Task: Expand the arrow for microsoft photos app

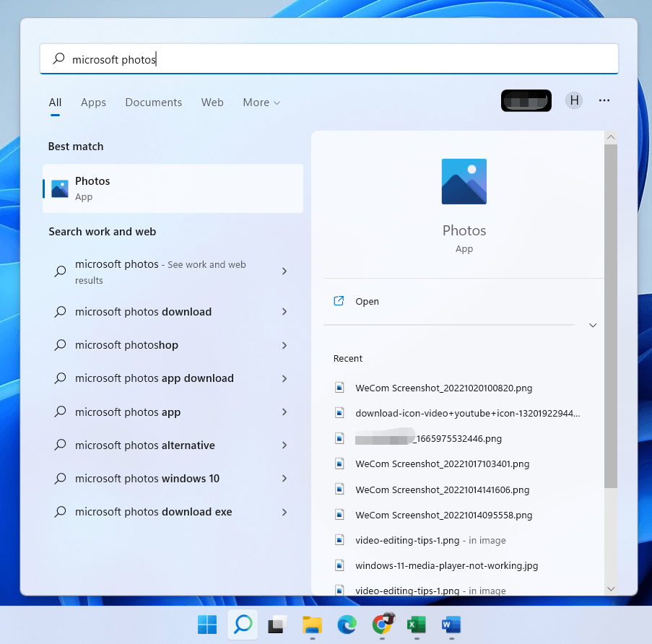Action: point(284,412)
